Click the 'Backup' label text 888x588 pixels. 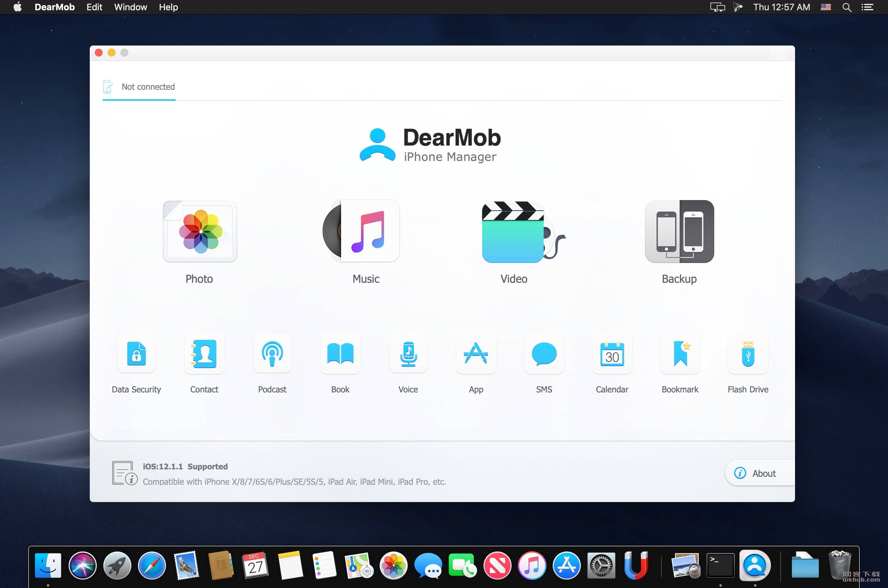point(679,279)
